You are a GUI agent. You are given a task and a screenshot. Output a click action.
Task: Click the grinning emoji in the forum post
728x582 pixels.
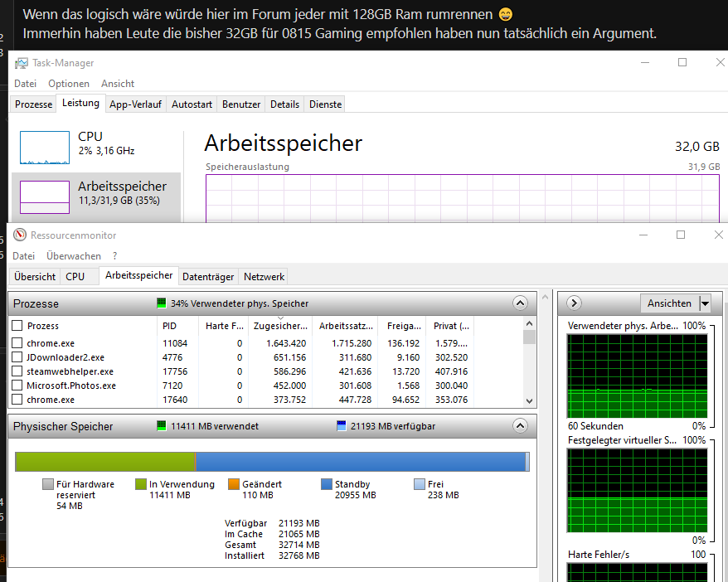pyautogui.click(x=506, y=14)
